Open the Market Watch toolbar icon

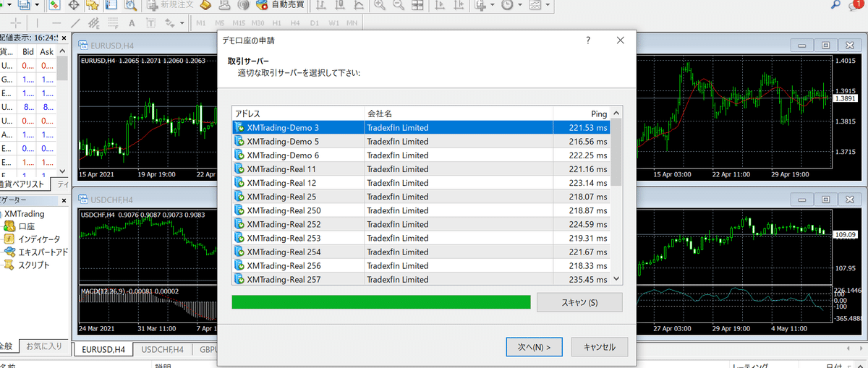(x=54, y=5)
